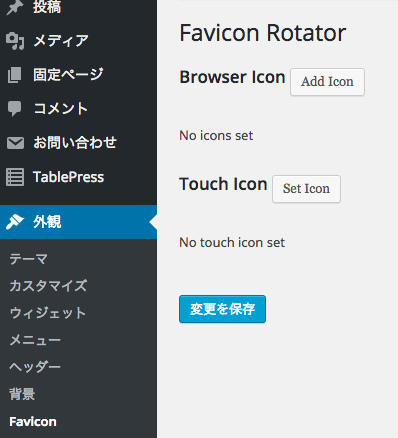Screen dimensions: 398x438
Task: Open the ヘッダー settings link
Action: pyautogui.click(x=35, y=367)
